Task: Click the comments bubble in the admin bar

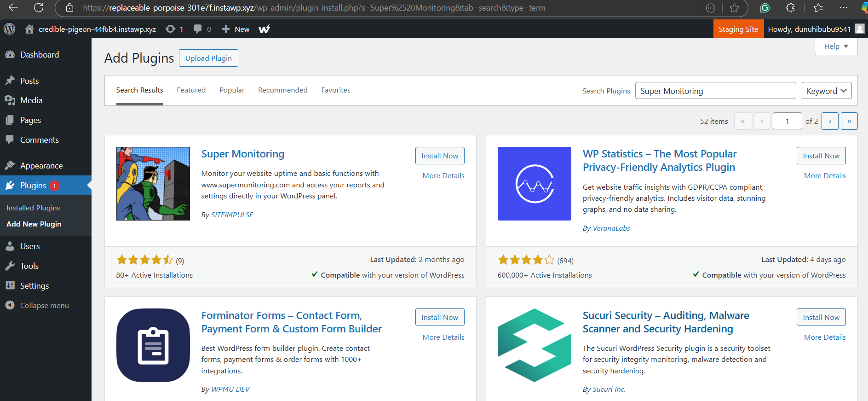Action: pyautogui.click(x=198, y=29)
